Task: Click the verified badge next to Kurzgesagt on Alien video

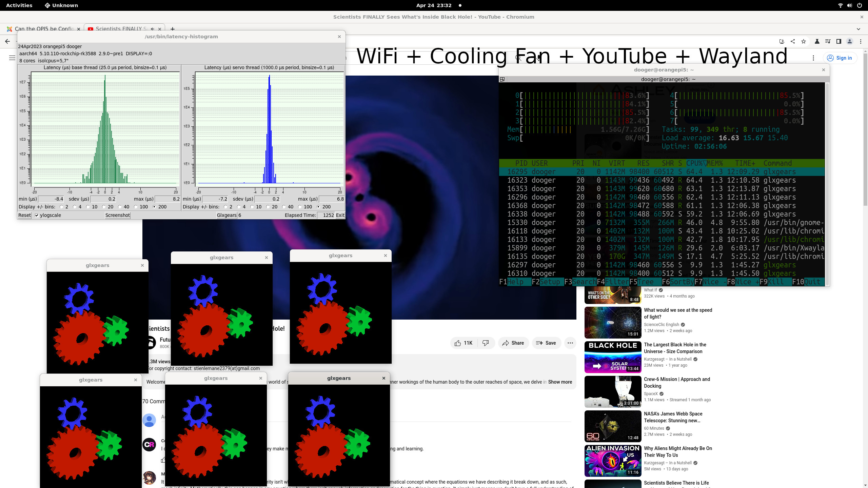Action: pyautogui.click(x=695, y=463)
